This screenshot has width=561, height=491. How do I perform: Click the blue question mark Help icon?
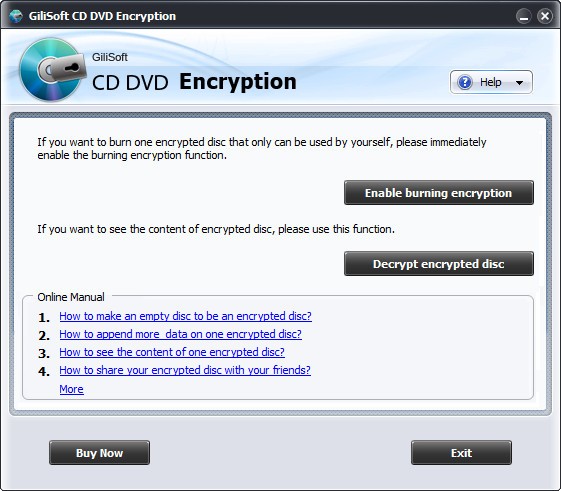(x=465, y=82)
